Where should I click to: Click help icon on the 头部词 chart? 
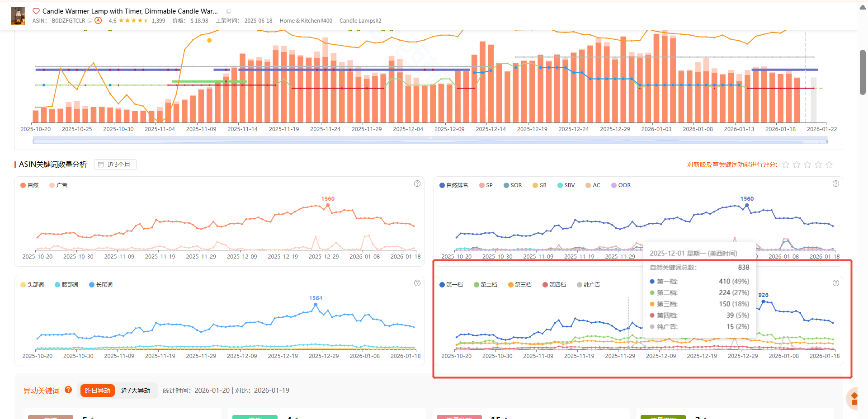(417, 283)
